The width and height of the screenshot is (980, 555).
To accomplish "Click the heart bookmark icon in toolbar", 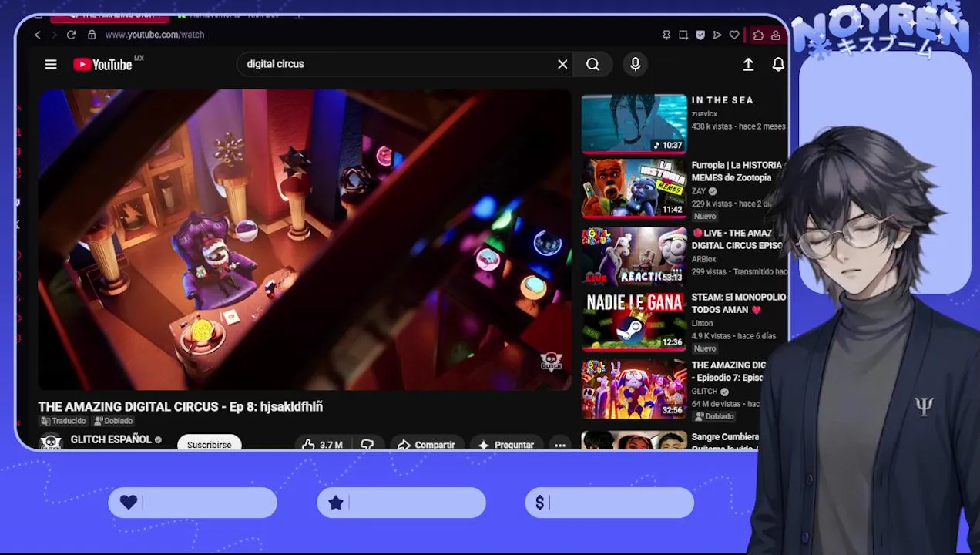I will [734, 35].
